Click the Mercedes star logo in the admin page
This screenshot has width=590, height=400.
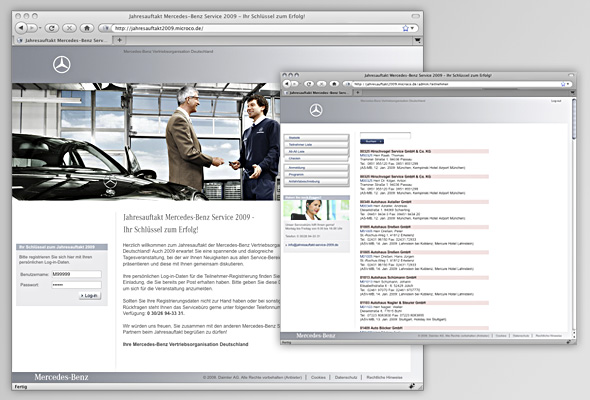tap(316, 110)
